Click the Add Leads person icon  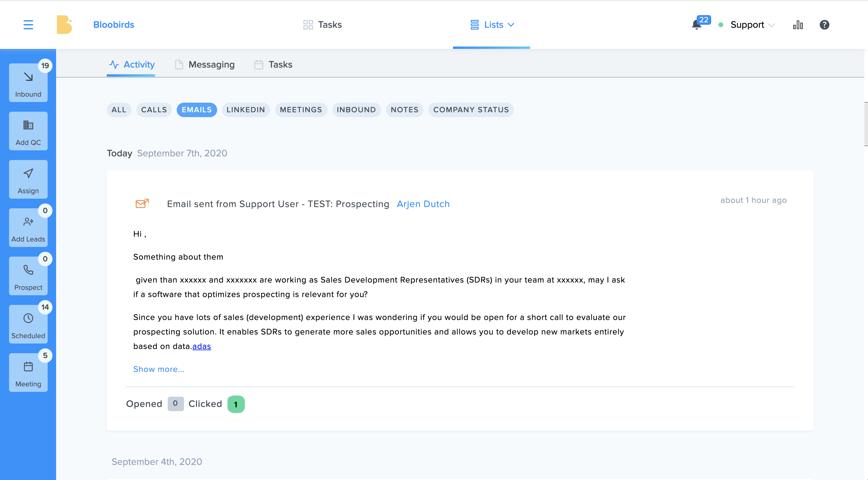point(28,222)
